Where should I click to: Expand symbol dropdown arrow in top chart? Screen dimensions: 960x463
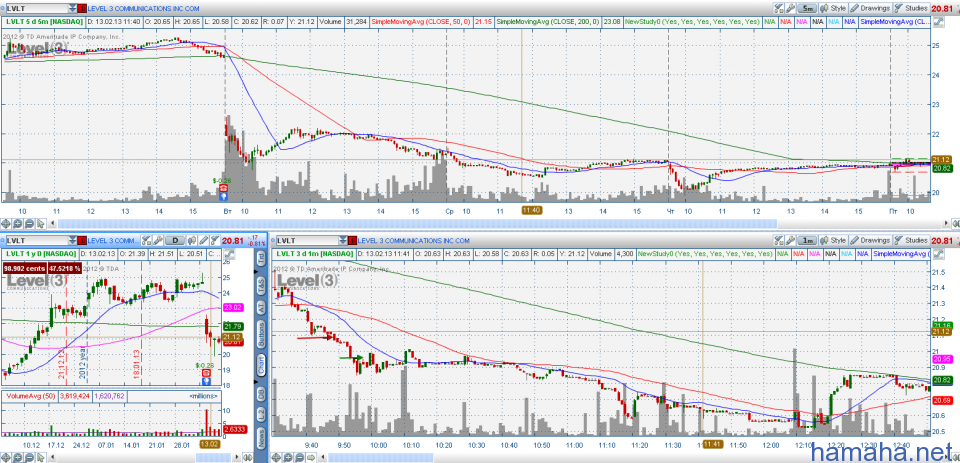[x=74, y=9]
